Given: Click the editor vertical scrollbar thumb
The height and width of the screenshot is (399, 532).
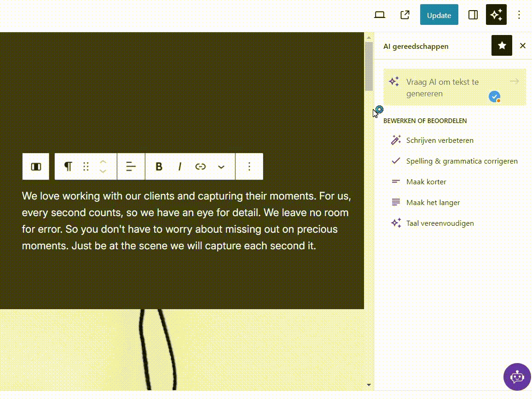Looking at the screenshot, I should (369, 66).
